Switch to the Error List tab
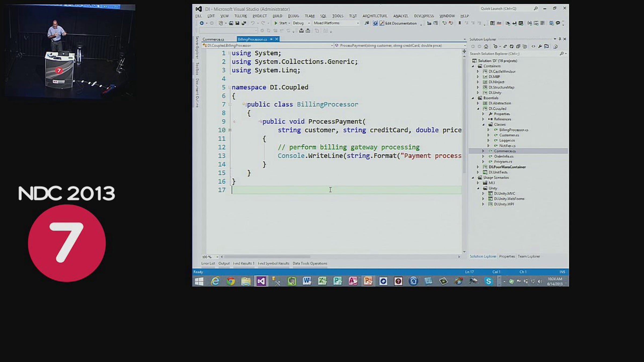The width and height of the screenshot is (644, 362). (208, 263)
